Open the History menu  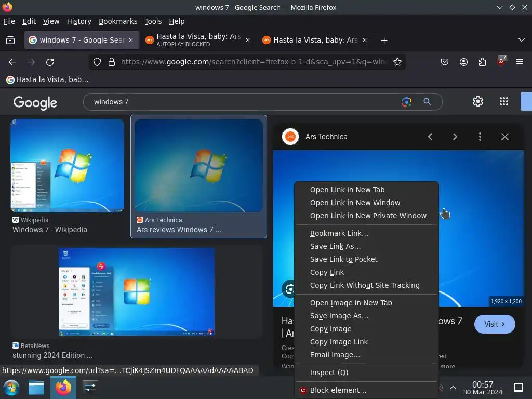pyautogui.click(x=79, y=21)
